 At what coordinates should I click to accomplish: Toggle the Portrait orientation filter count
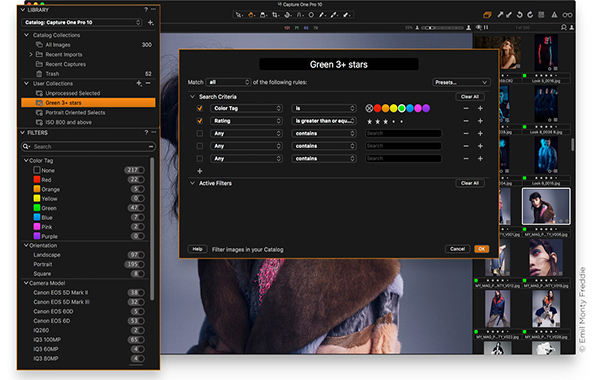click(x=134, y=264)
